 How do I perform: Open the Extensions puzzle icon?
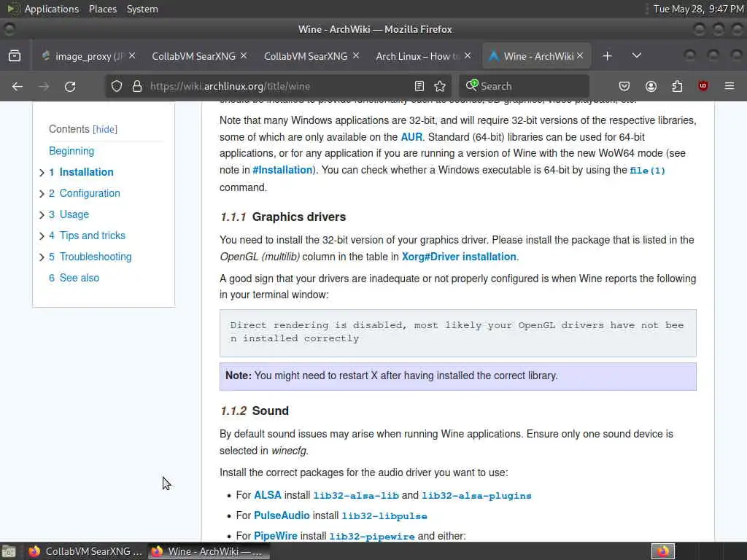(x=677, y=86)
